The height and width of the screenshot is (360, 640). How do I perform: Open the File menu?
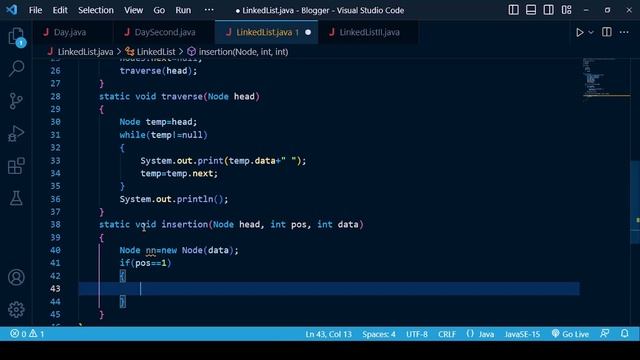tap(36, 10)
